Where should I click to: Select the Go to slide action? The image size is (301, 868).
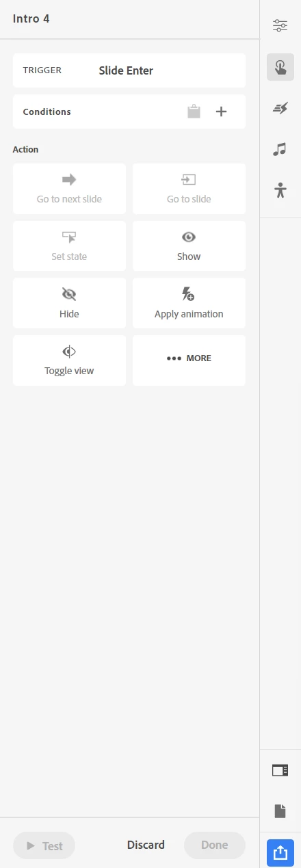pos(189,189)
